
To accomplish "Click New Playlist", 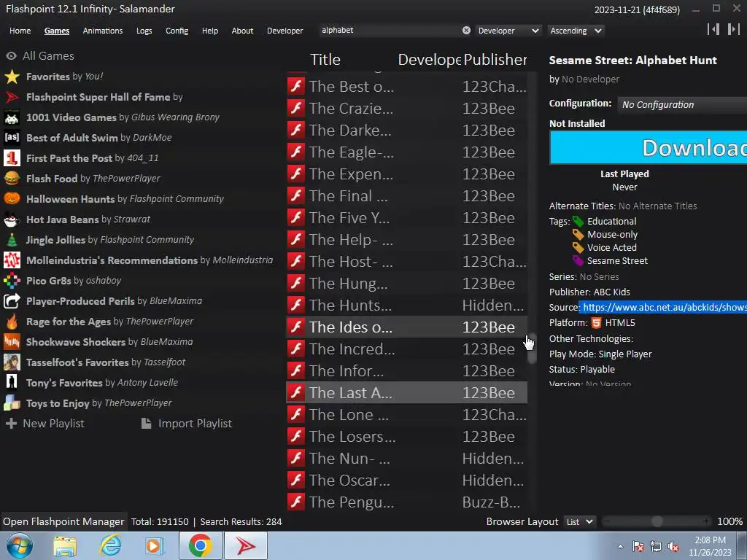I will click(x=44, y=424).
